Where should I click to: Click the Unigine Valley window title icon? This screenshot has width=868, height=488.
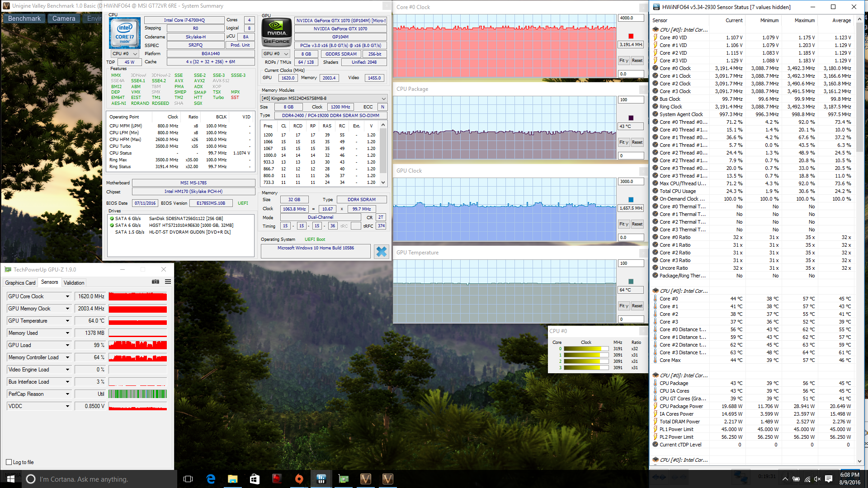tap(6, 6)
